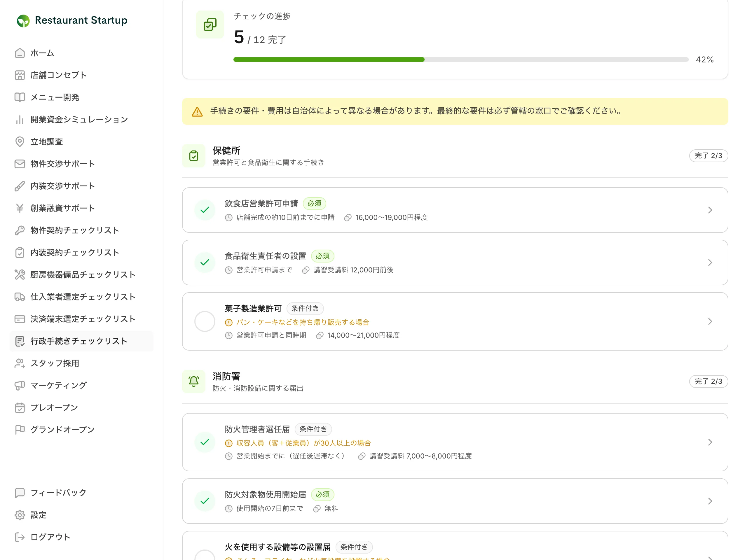The height and width of the screenshot is (560, 747).
Task: Click the 仕入業者選定チェックリスト truck icon
Action: (20, 297)
